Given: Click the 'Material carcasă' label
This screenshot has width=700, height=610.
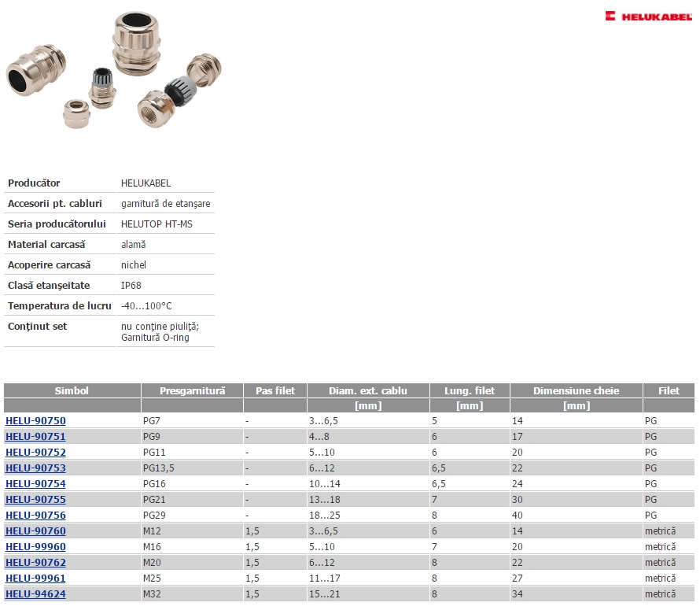Looking at the screenshot, I should point(46,245).
